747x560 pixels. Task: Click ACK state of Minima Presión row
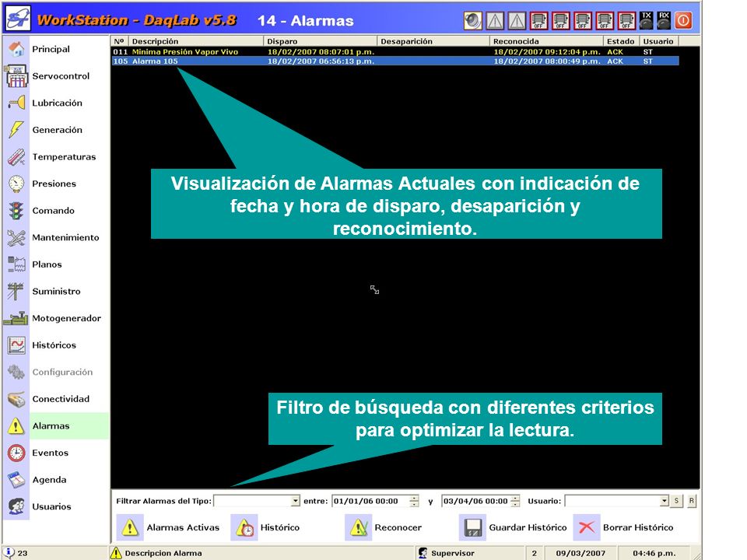pyautogui.click(x=615, y=52)
